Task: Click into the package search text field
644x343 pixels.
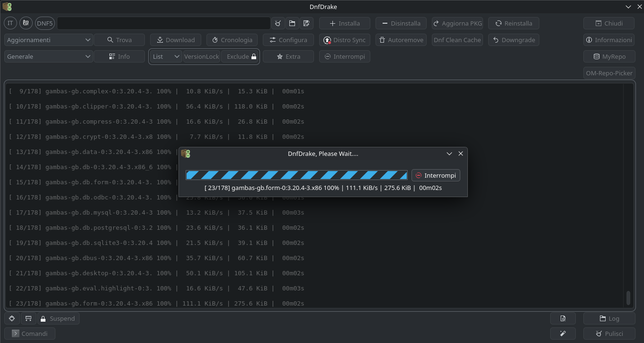Action: click(163, 23)
